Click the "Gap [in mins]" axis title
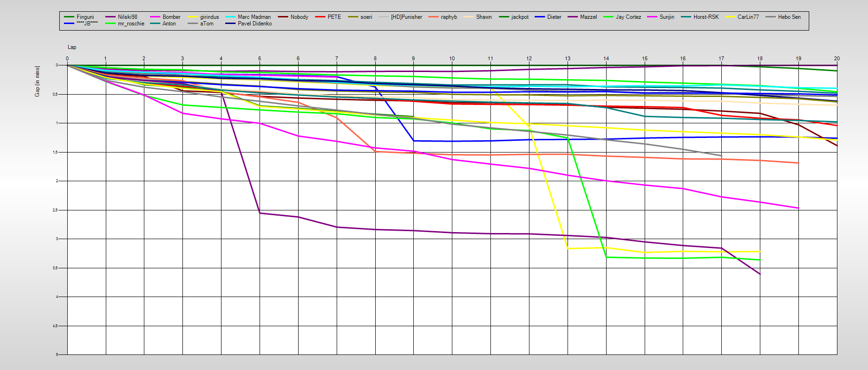 pyautogui.click(x=37, y=81)
